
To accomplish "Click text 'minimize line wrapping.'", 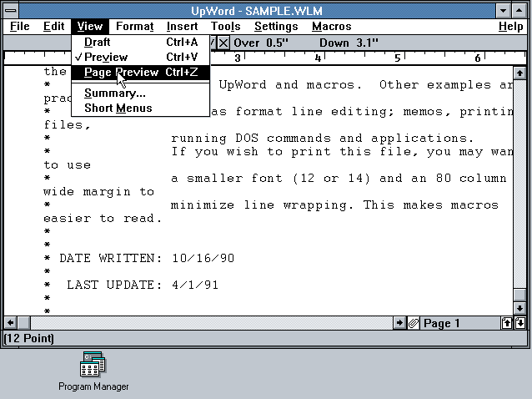I will (262, 205).
